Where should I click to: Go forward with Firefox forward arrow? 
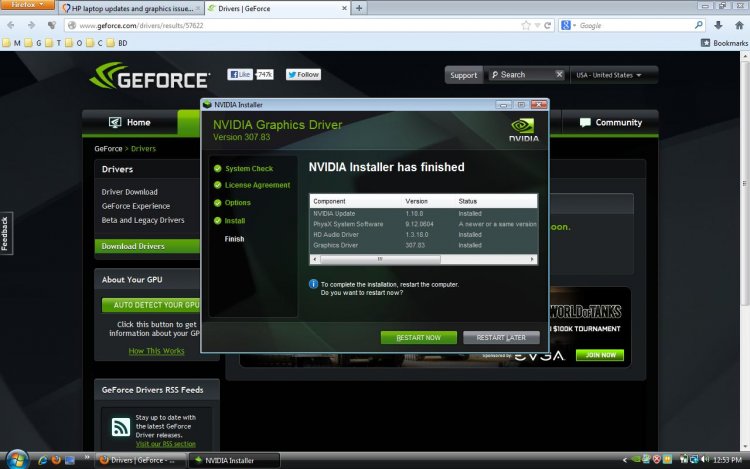click(x=31, y=25)
